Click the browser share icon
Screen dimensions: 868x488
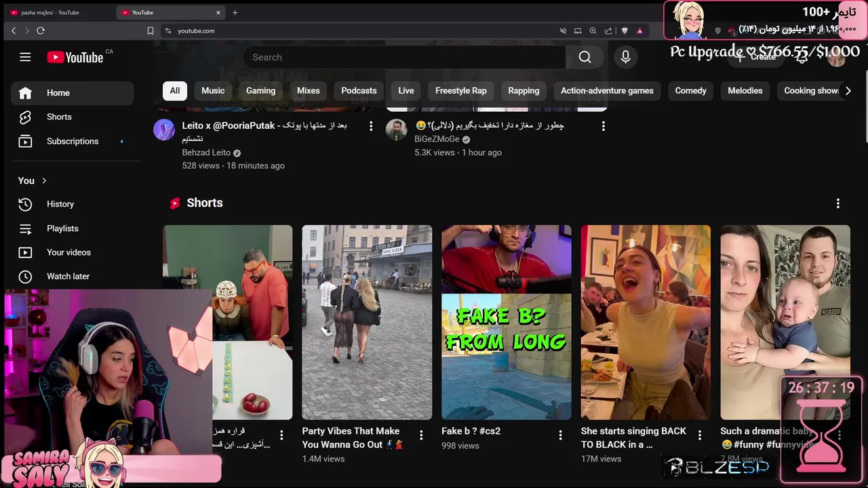[608, 30]
